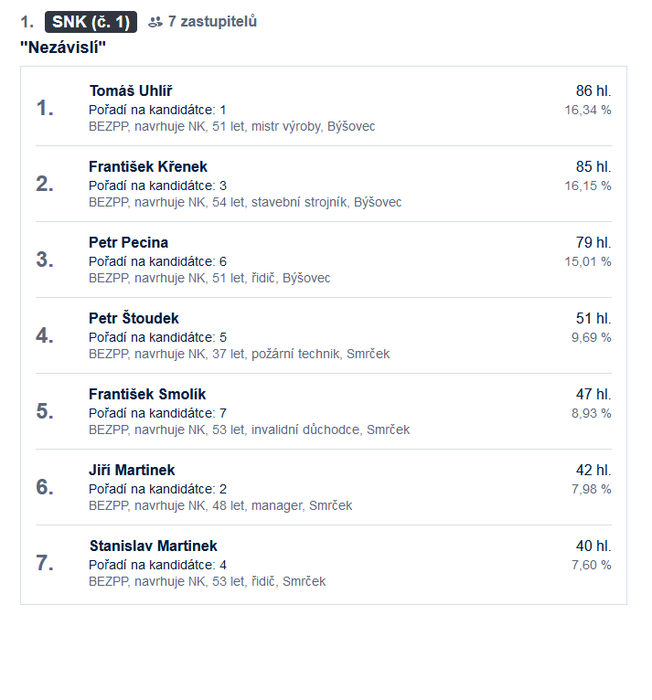Click the people icon beside 7 zastupitelů
The image size is (652, 700).
(x=155, y=22)
